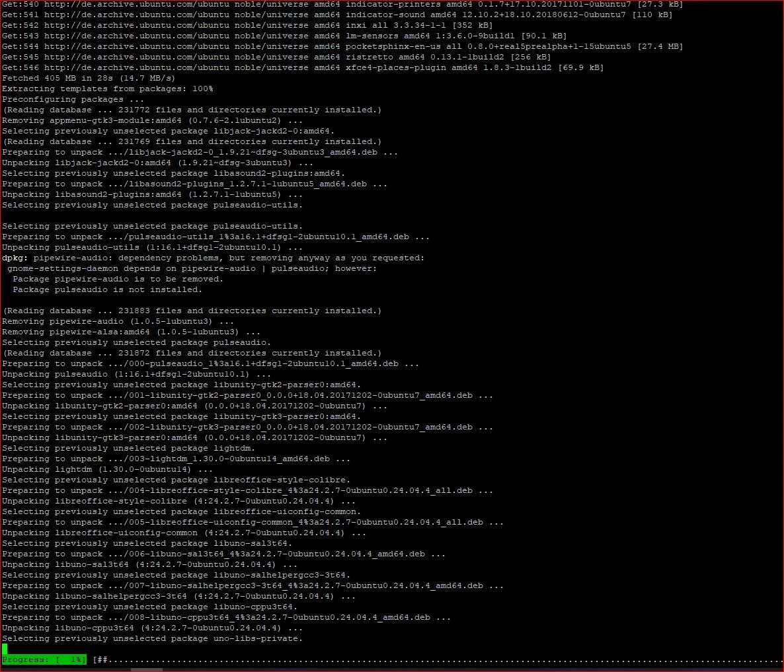Click 'gnome-settings-daemon depends on pipewire-audio' line

coord(192,268)
